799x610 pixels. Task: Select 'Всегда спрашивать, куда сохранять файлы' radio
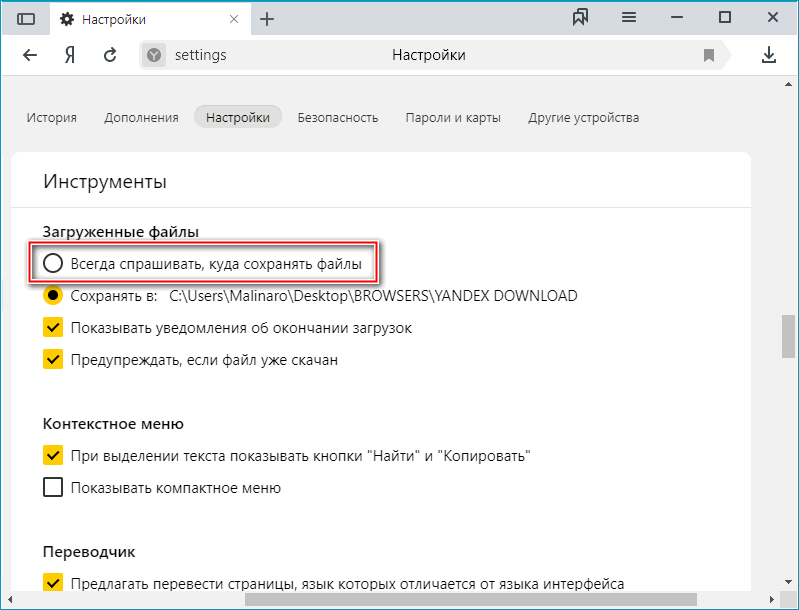pyautogui.click(x=53, y=263)
